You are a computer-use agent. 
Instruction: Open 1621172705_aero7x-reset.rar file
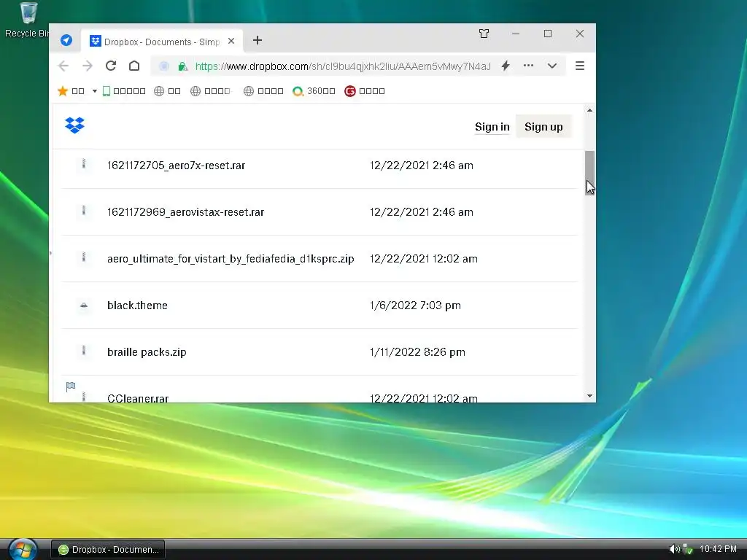(x=177, y=166)
